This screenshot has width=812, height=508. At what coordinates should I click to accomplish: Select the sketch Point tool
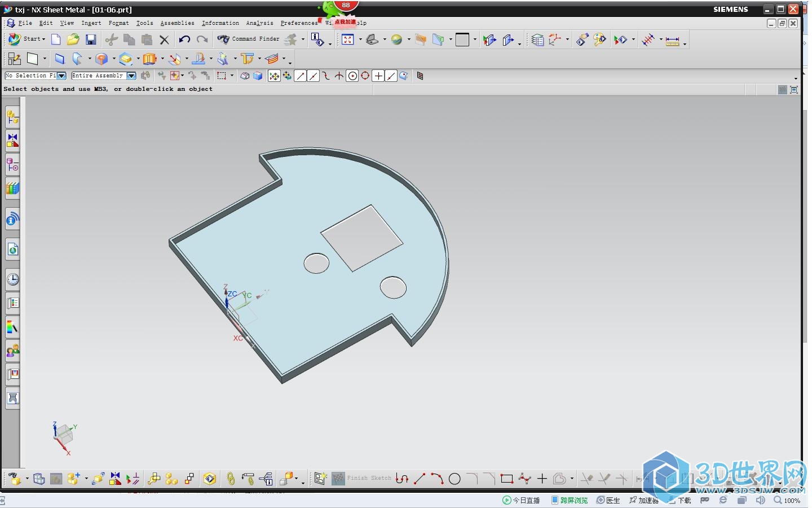(542, 479)
